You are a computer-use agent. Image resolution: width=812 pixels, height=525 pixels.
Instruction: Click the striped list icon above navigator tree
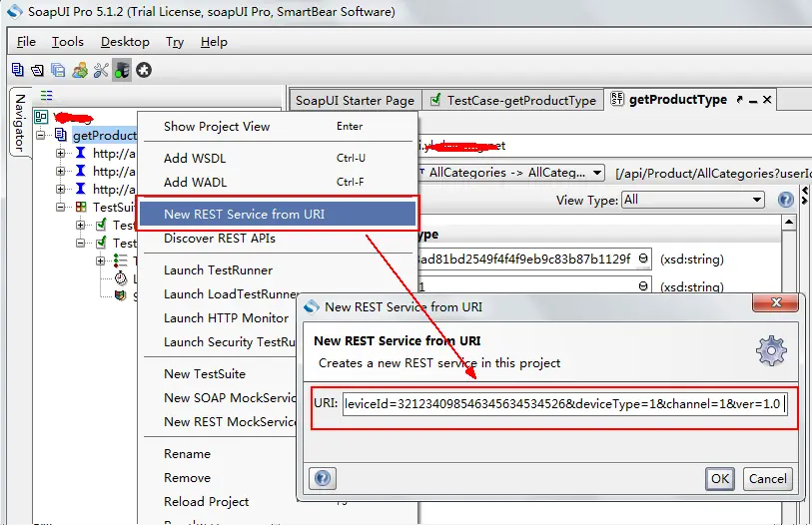click(x=47, y=95)
